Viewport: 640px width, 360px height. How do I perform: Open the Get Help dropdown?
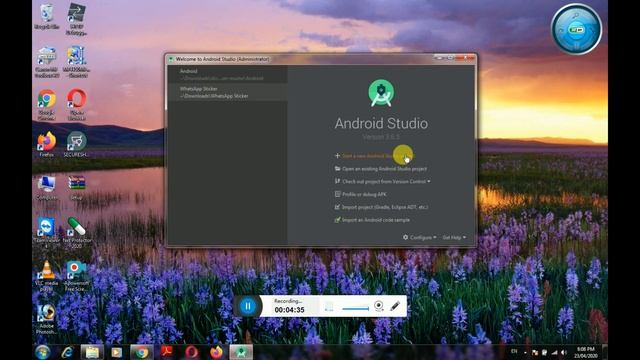[x=454, y=237]
